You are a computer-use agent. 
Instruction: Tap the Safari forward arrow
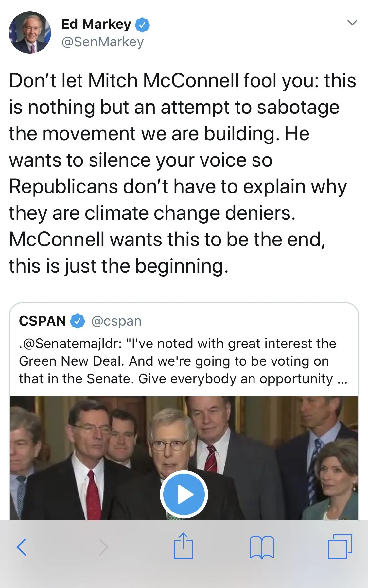pos(103,547)
